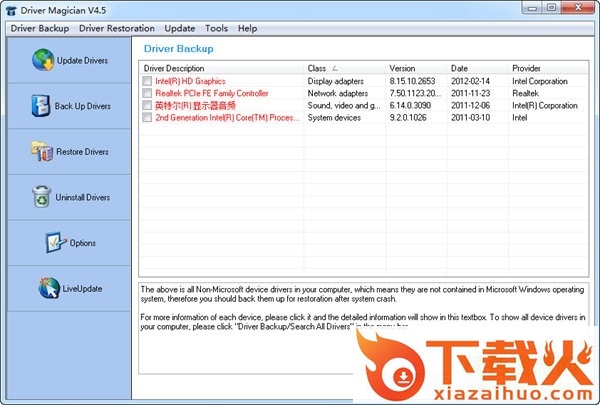Open the Tools menu

click(216, 28)
